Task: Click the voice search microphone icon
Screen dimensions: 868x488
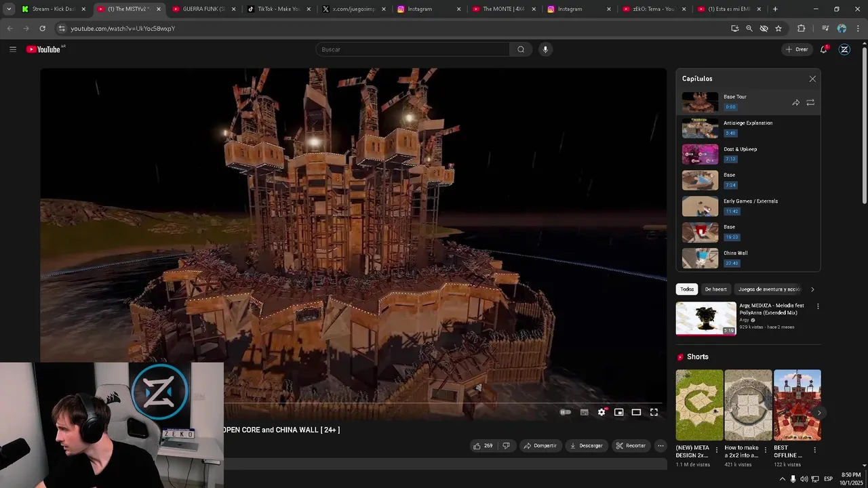Action: pyautogui.click(x=545, y=49)
